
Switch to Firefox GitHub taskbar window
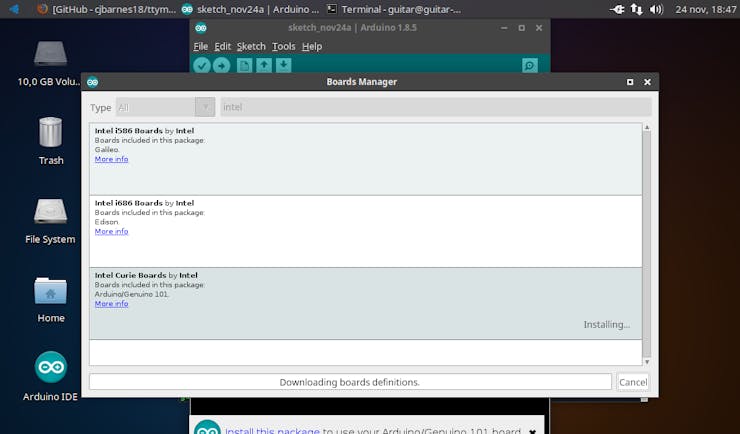coord(107,9)
